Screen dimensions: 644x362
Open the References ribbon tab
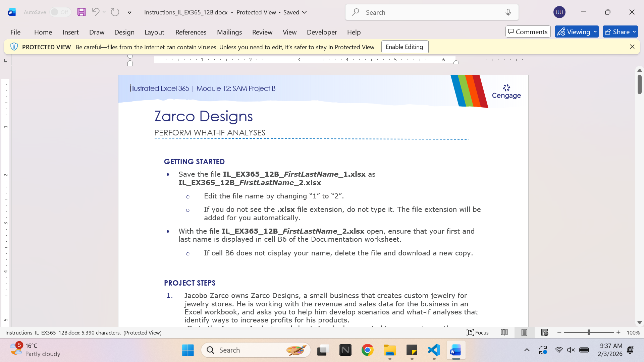click(191, 32)
